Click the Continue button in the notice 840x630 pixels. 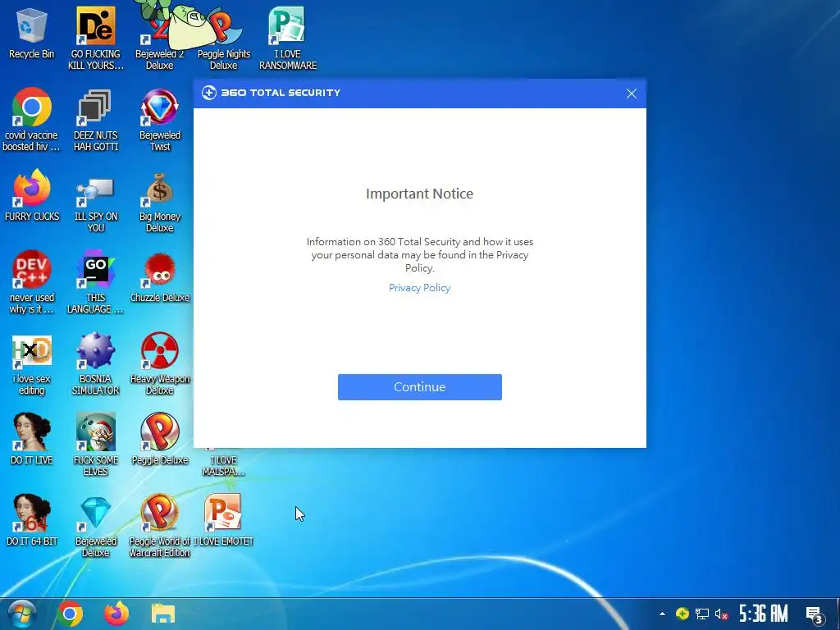(419, 387)
